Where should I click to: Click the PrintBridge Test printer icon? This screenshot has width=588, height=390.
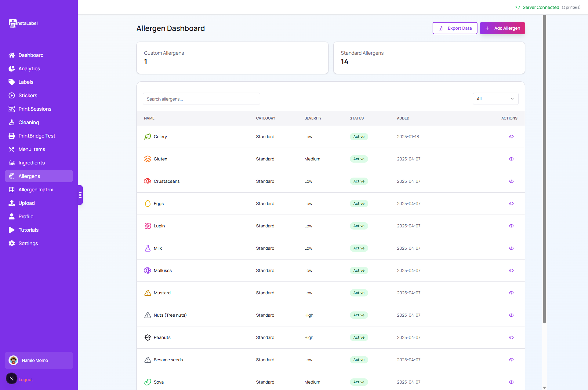pos(12,136)
